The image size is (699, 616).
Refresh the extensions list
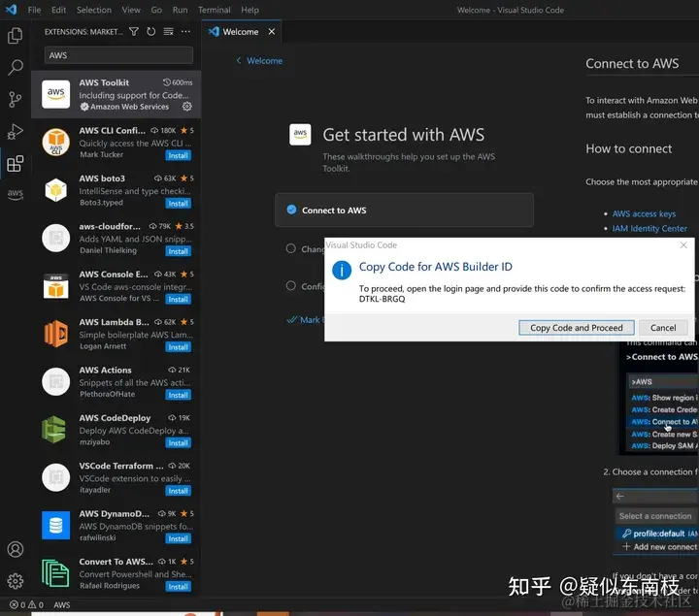(x=151, y=32)
